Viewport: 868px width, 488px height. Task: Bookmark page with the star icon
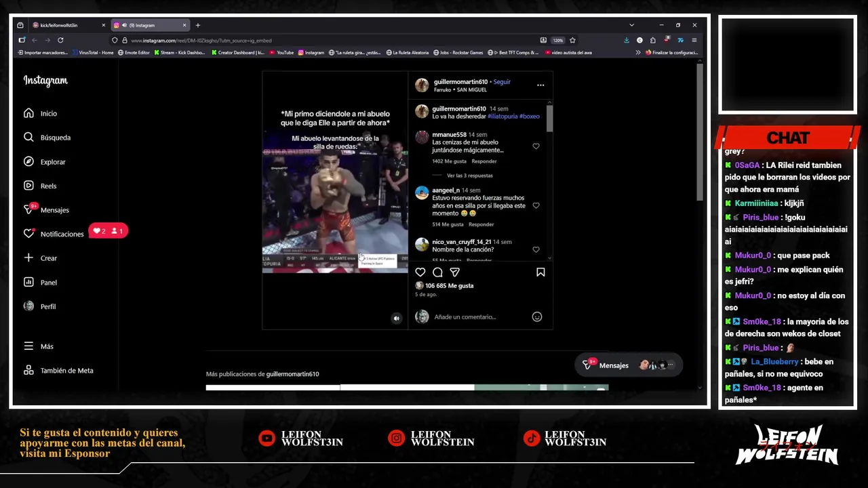572,40
